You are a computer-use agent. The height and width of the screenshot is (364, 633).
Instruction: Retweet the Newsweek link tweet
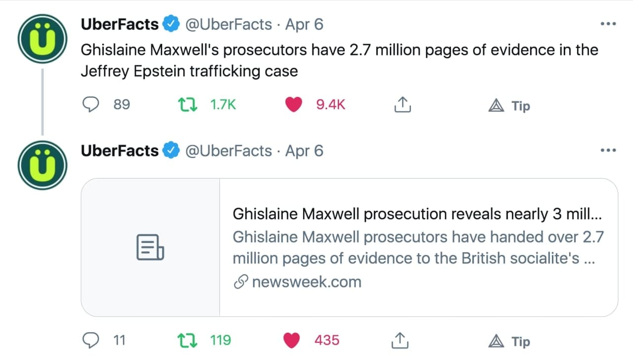(x=187, y=340)
